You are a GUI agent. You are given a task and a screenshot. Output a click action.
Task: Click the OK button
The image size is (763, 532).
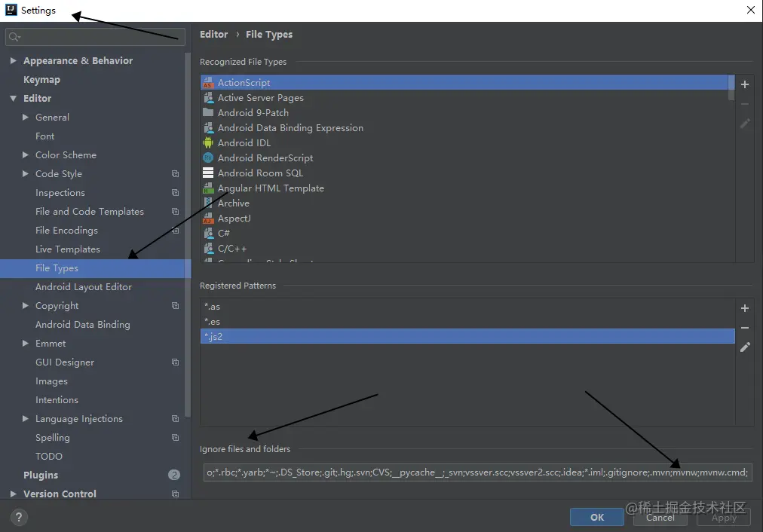coord(597,517)
